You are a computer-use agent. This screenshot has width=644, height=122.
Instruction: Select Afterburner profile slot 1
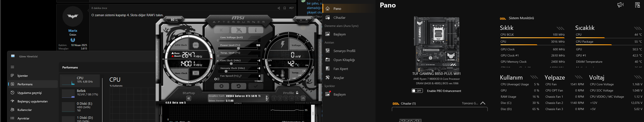274,98
